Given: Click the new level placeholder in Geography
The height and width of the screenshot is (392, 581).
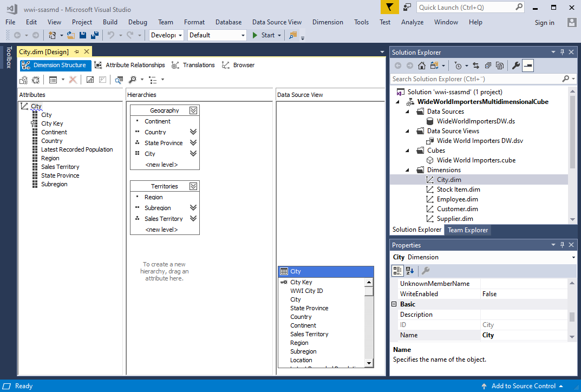Looking at the screenshot, I should point(161,165).
